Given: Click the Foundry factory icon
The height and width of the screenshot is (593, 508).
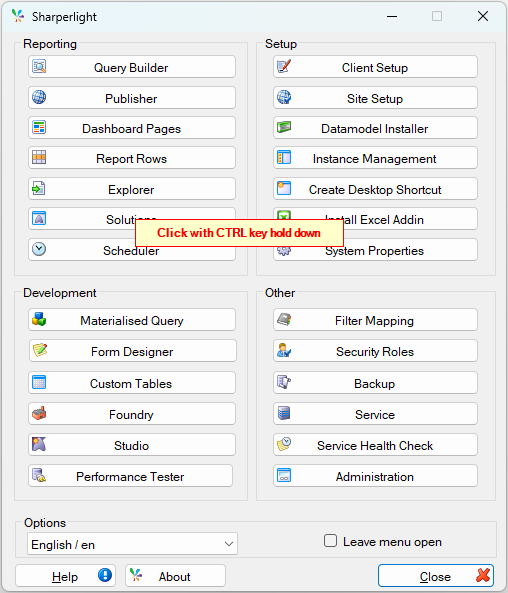Looking at the screenshot, I should tap(39, 413).
